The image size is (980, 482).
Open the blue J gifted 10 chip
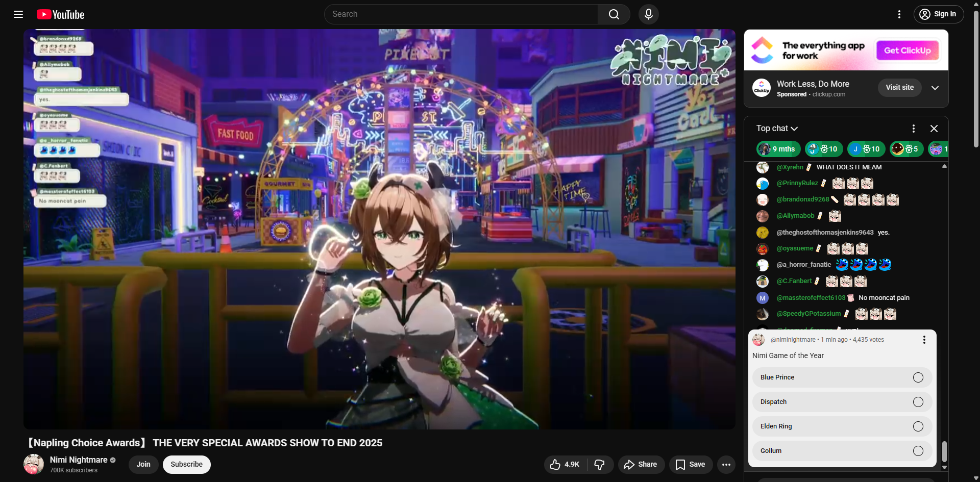866,149
